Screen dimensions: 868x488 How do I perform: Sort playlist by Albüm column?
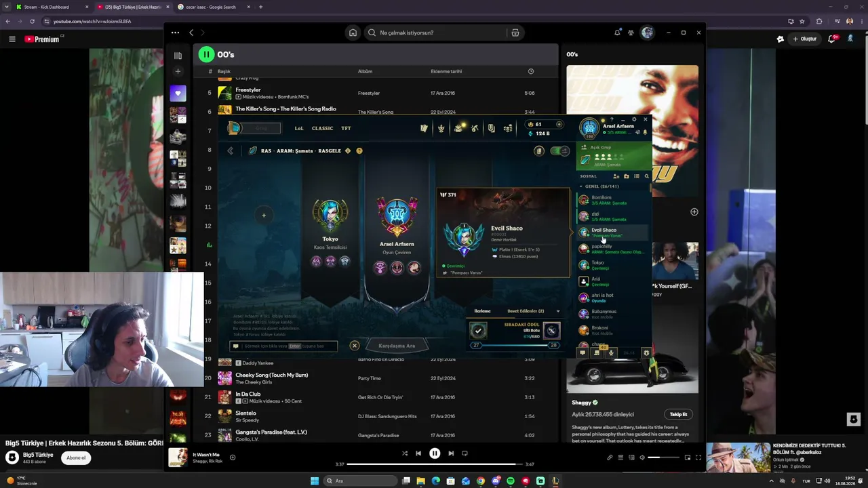pos(365,71)
